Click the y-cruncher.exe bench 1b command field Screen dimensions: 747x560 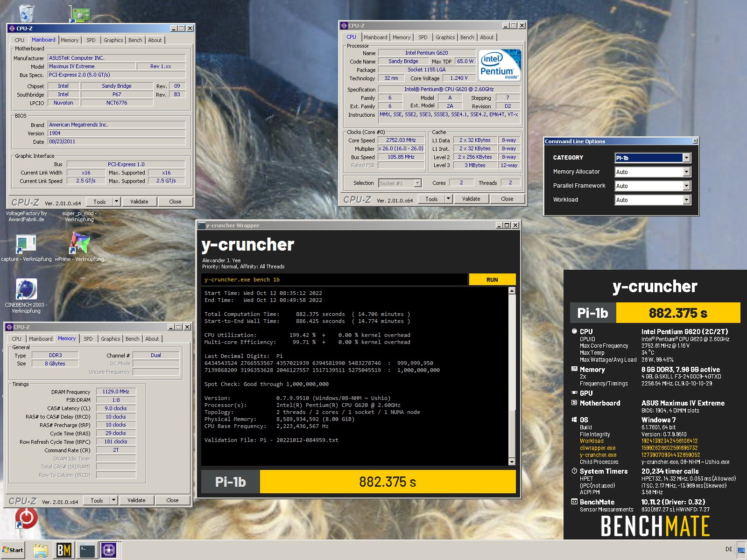pyautogui.click(x=334, y=280)
